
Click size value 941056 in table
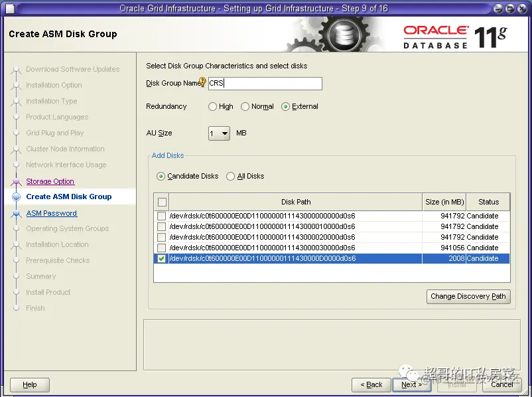(x=452, y=248)
